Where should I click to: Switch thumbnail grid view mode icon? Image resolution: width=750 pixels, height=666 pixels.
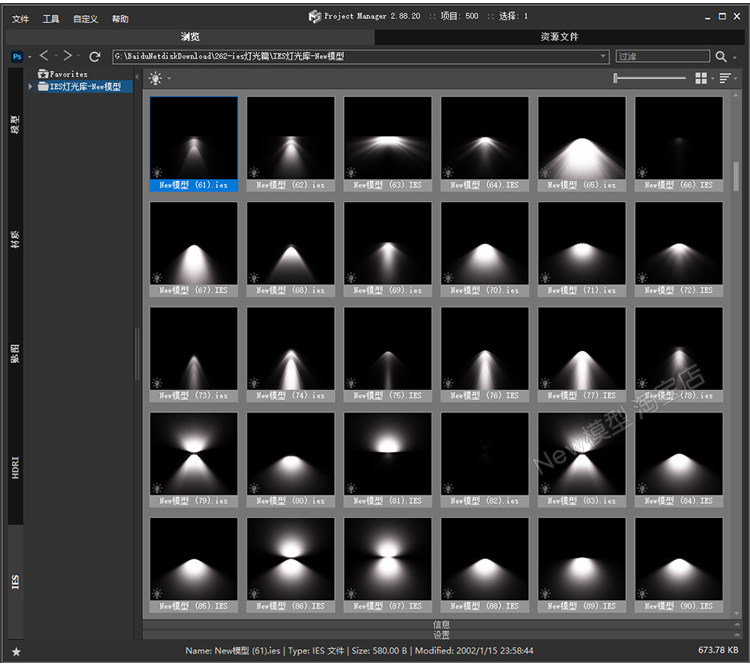701,78
